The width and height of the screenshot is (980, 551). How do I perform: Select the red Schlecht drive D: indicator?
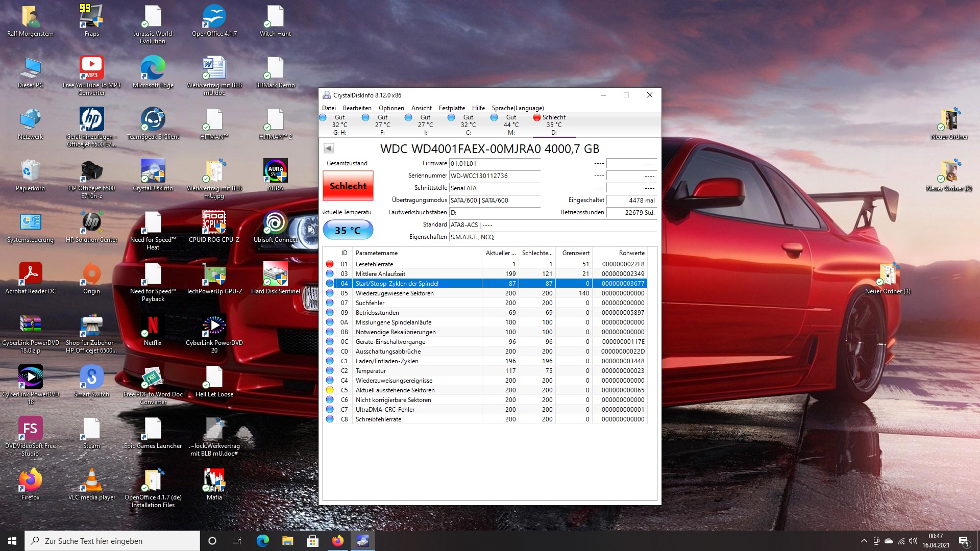pyautogui.click(x=553, y=124)
